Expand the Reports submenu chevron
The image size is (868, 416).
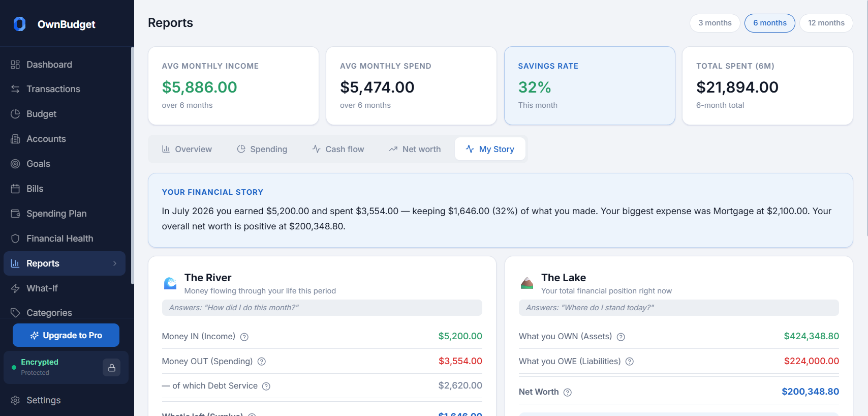[x=115, y=263]
